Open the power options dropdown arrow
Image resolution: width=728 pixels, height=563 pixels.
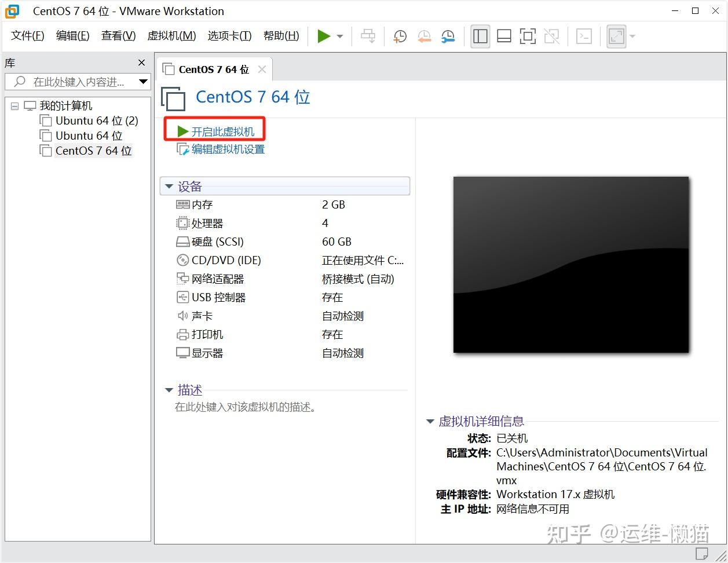[x=340, y=36]
